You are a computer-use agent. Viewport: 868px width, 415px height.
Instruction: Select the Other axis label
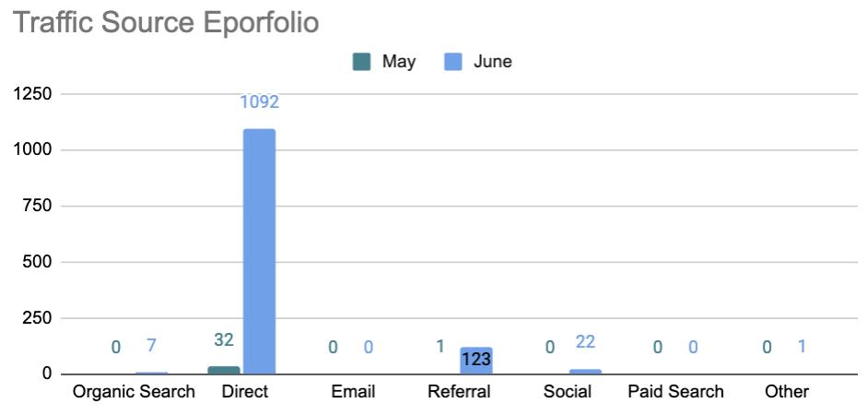click(786, 392)
